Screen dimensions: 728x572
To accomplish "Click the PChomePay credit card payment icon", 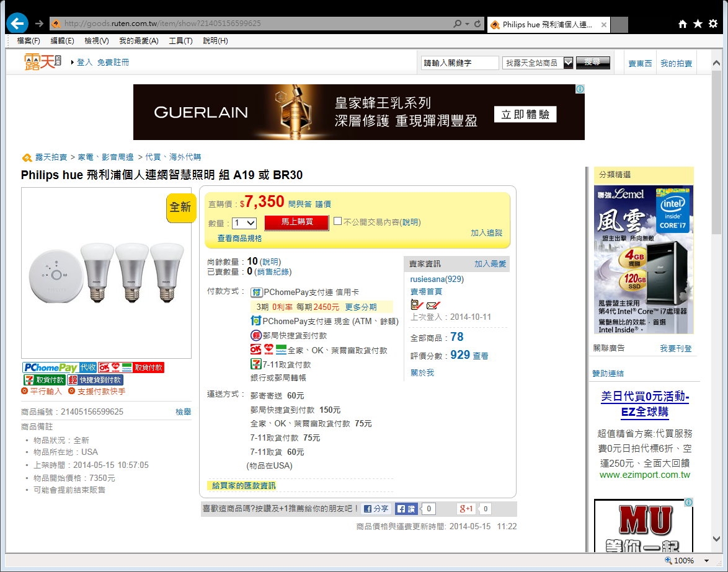I will [x=256, y=293].
